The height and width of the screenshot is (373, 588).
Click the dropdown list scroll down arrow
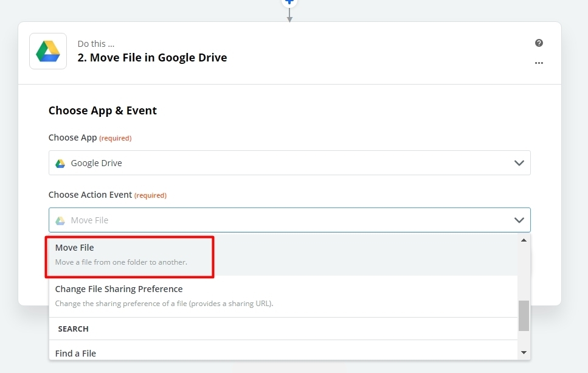[524, 352]
